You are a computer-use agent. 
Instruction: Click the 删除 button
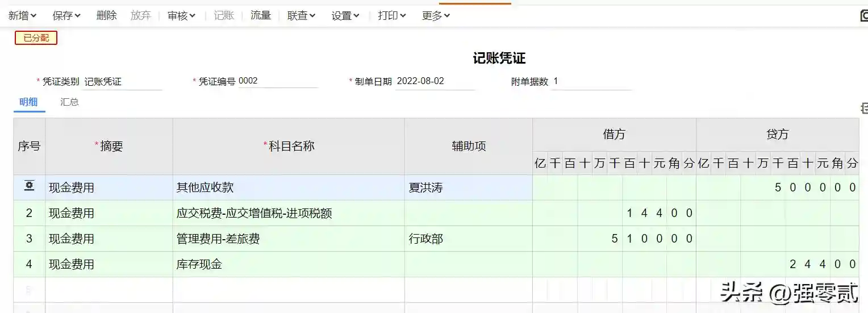106,16
